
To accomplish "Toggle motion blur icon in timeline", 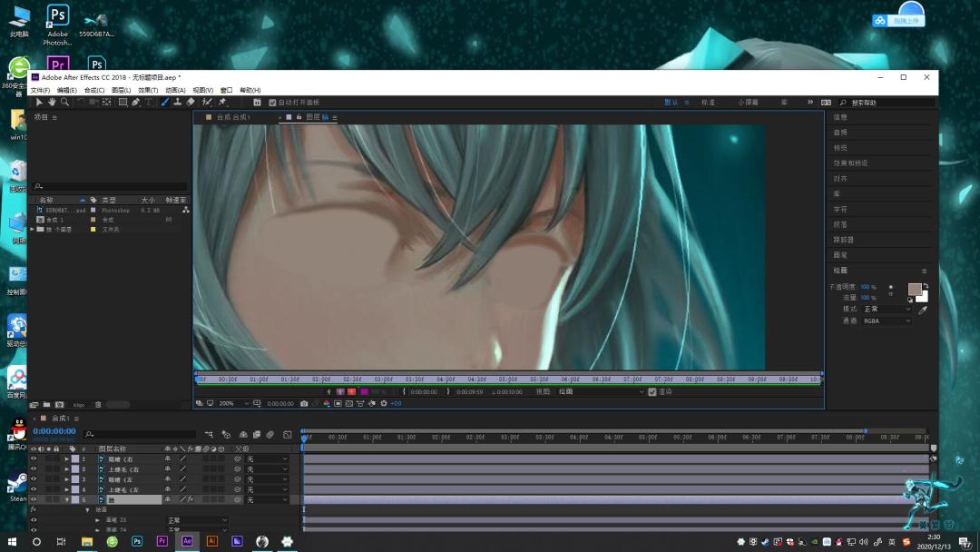I will pos(270,434).
